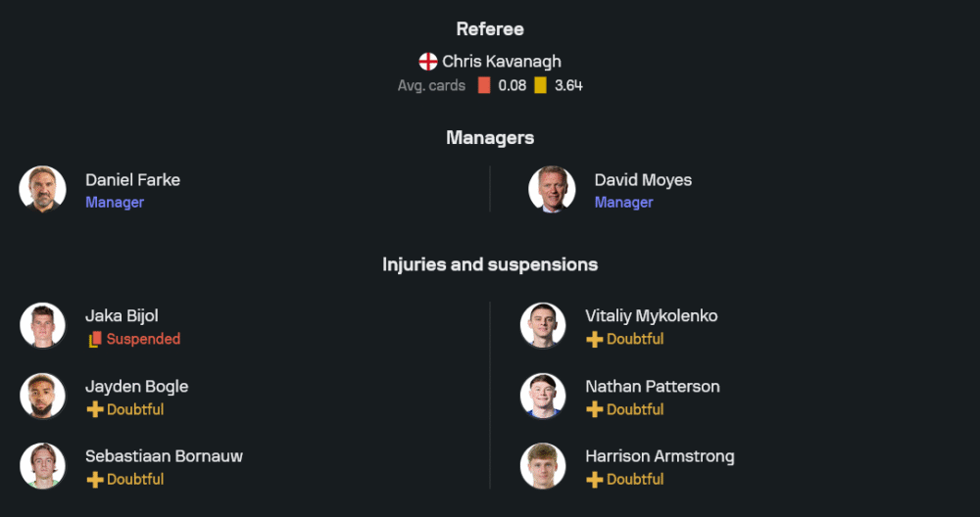
Task: Click the red card icon in Avg. cards
Action: coord(484,85)
